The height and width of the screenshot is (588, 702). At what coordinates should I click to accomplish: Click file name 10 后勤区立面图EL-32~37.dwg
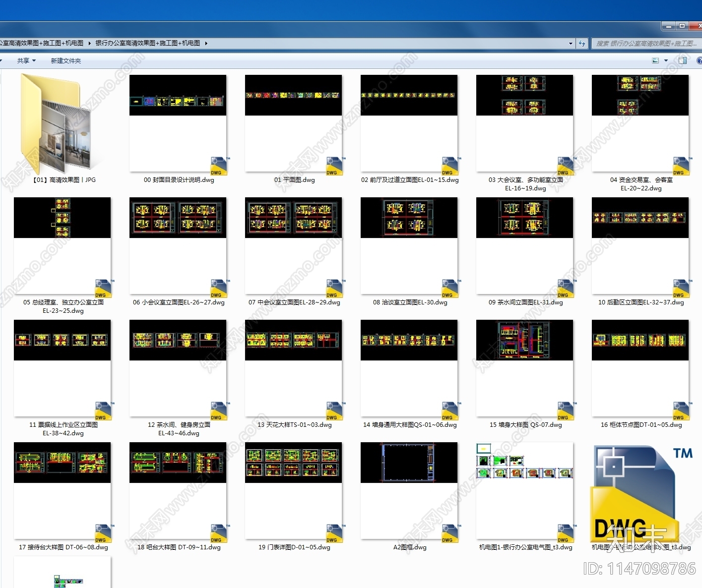[641, 302]
